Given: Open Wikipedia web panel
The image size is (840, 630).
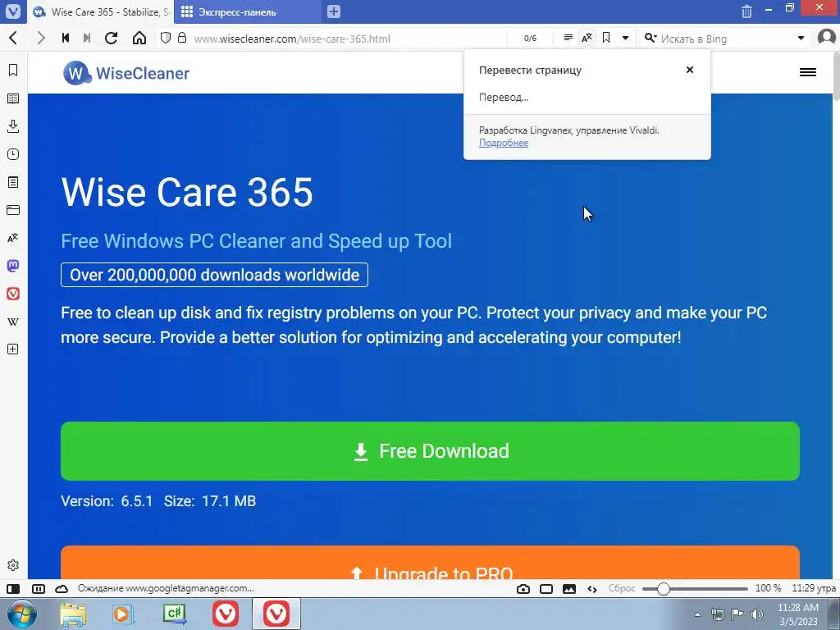Looking at the screenshot, I should click(x=13, y=322).
